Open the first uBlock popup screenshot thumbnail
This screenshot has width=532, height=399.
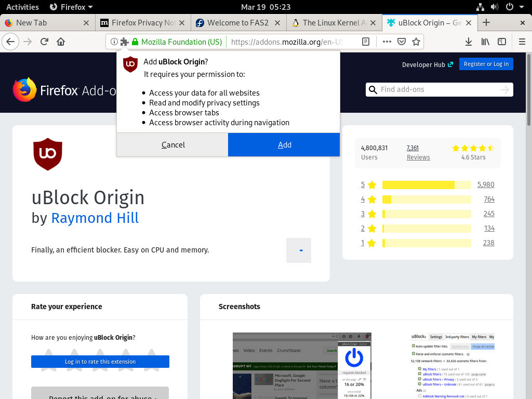(x=302, y=366)
